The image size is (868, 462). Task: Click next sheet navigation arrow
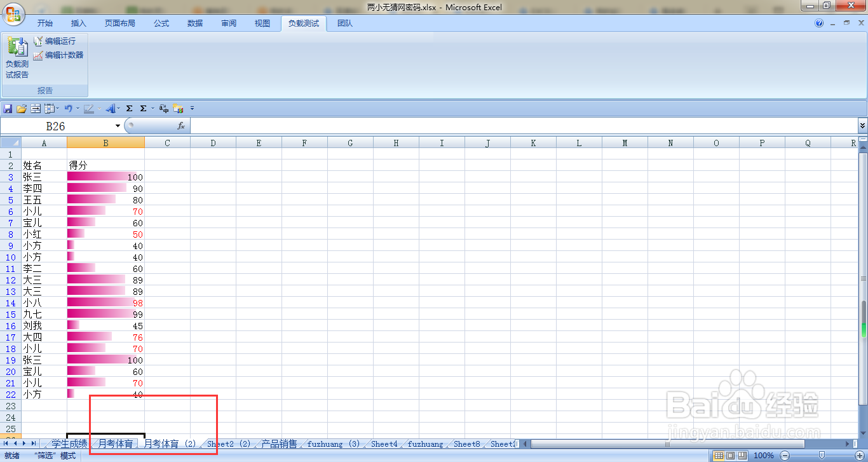coord(25,444)
